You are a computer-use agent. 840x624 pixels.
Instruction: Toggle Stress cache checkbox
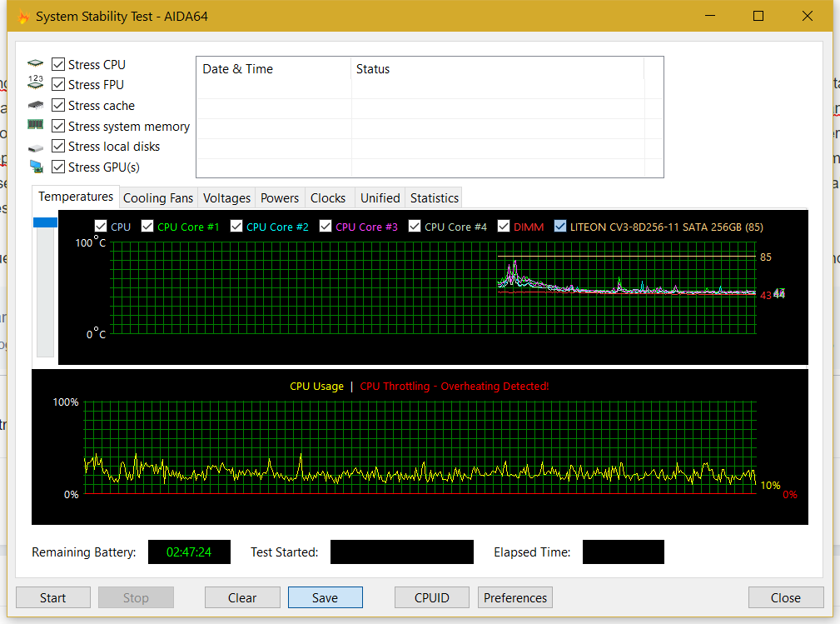coord(58,105)
